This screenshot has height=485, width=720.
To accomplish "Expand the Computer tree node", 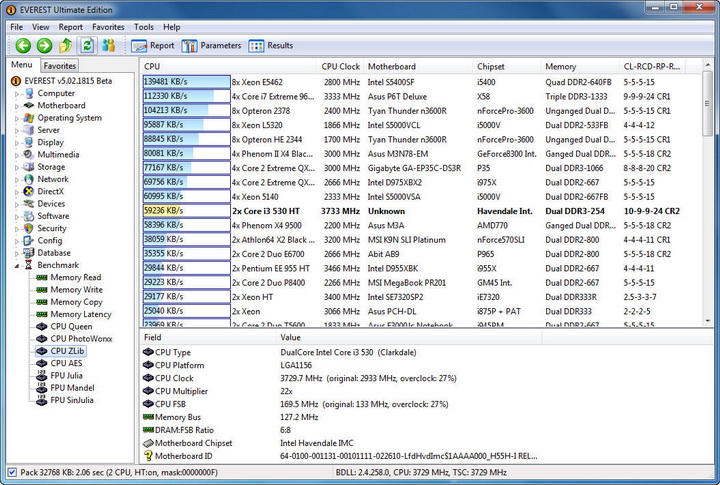I will pyautogui.click(x=17, y=94).
